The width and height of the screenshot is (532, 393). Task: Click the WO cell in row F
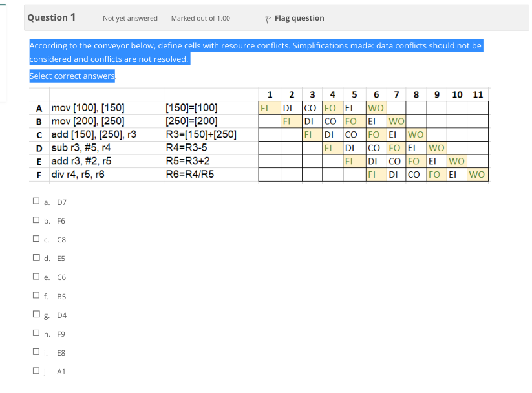(x=477, y=175)
